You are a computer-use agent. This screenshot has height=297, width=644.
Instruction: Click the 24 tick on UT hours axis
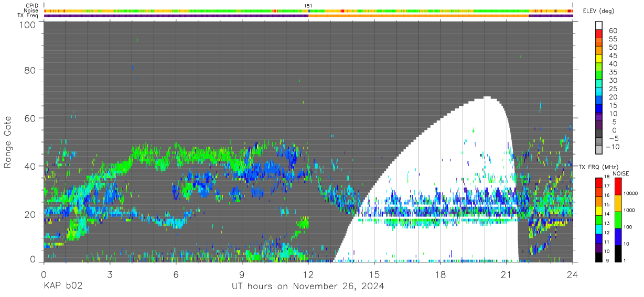(x=573, y=274)
